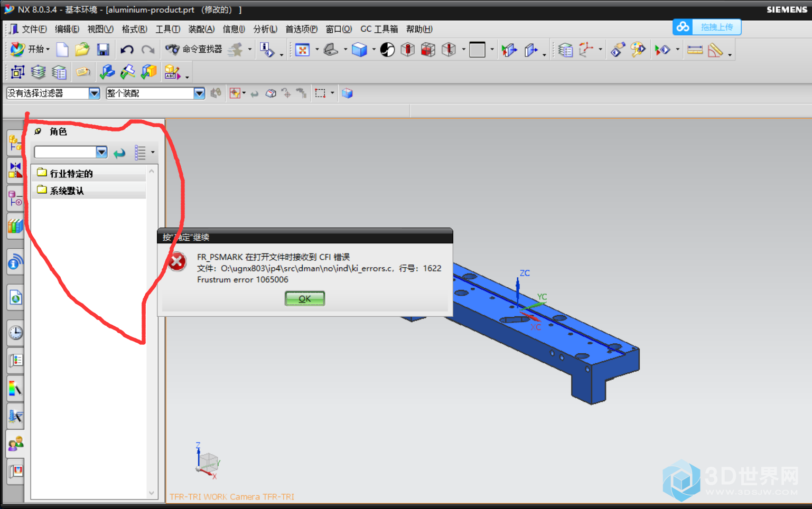This screenshot has width=812, height=509.
Task: Open the Assembly Navigator sidebar tab
Action: (15, 143)
